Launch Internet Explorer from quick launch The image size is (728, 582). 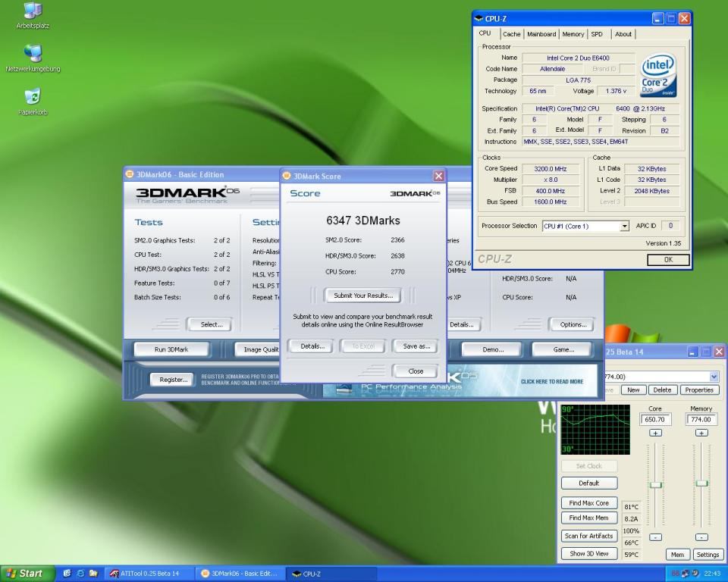point(80,574)
